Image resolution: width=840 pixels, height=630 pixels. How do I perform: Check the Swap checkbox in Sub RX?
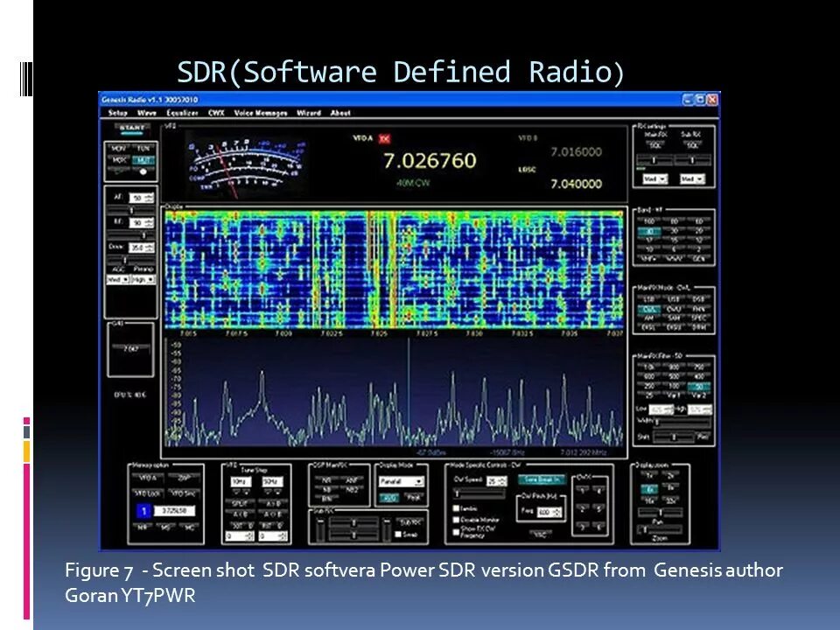click(398, 534)
